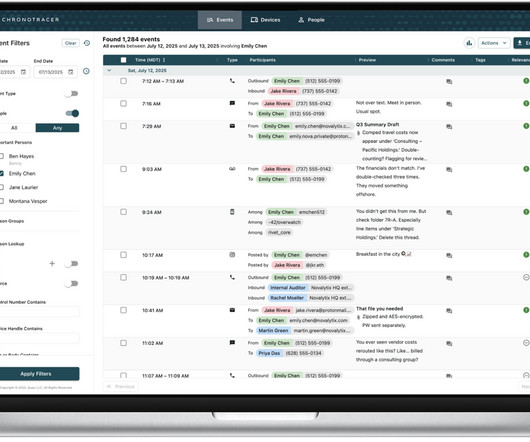
Task: Select the 9:24 AM event checkbox
Action: click(x=123, y=212)
